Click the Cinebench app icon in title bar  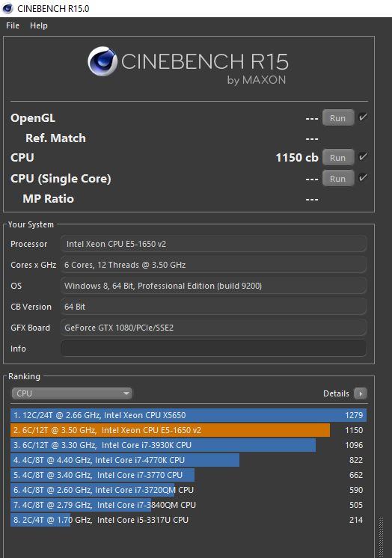pos(7,8)
